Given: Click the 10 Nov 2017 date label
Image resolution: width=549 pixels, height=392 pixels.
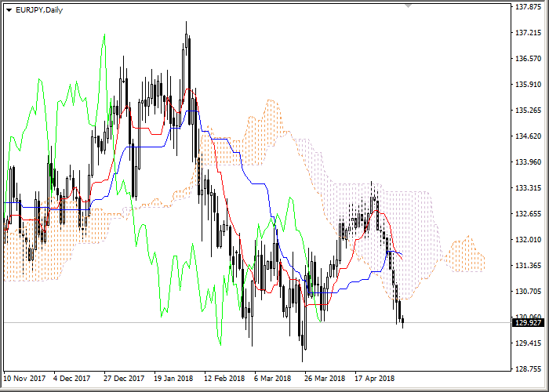Looking at the screenshot, I should click(x=25, y=379).
